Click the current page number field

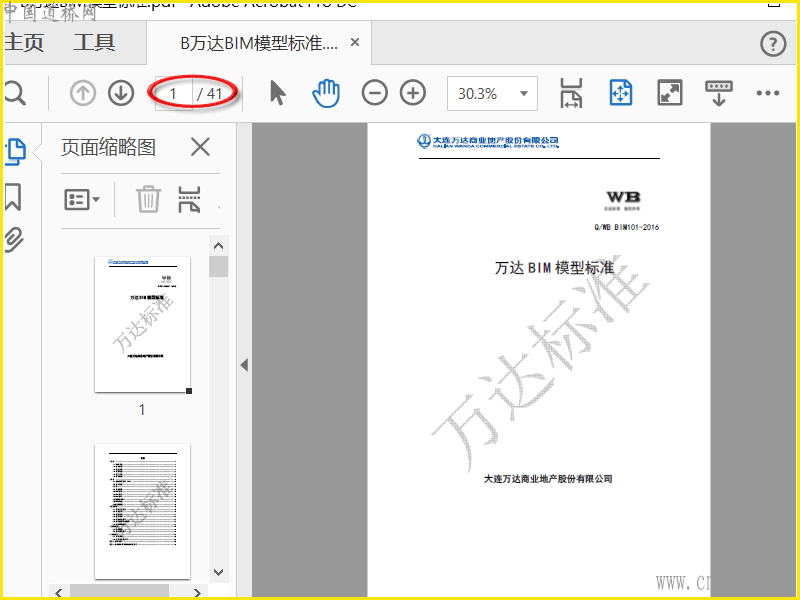pos(173,93)
